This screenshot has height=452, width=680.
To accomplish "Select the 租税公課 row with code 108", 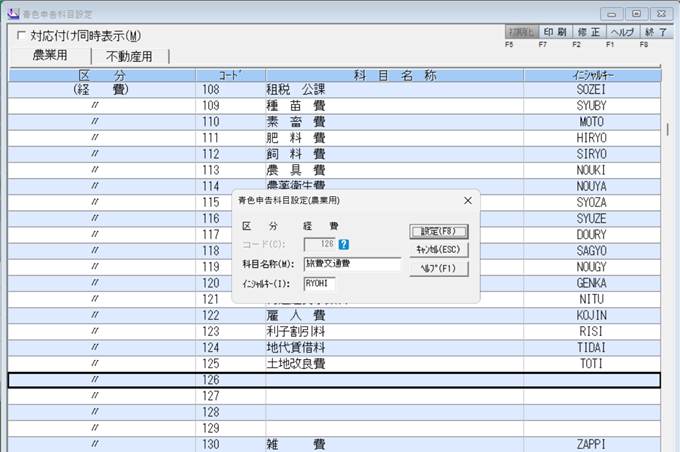I will tap(334, 90).
